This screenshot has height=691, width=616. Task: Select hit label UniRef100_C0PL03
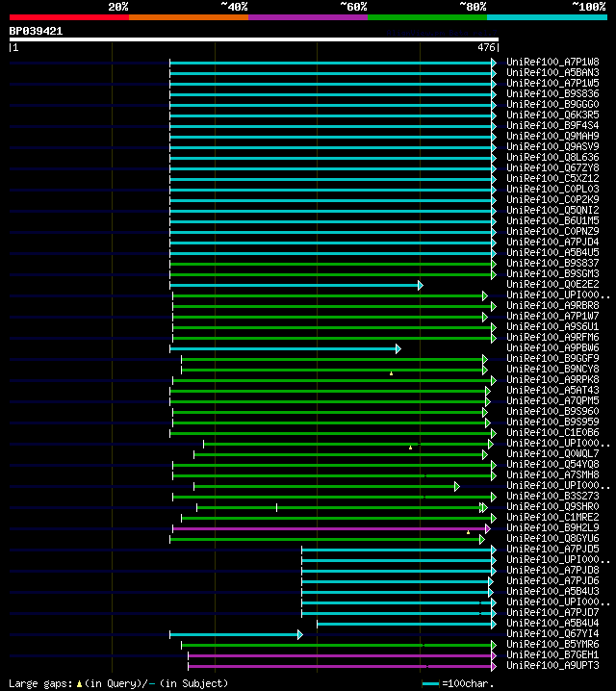552,189
